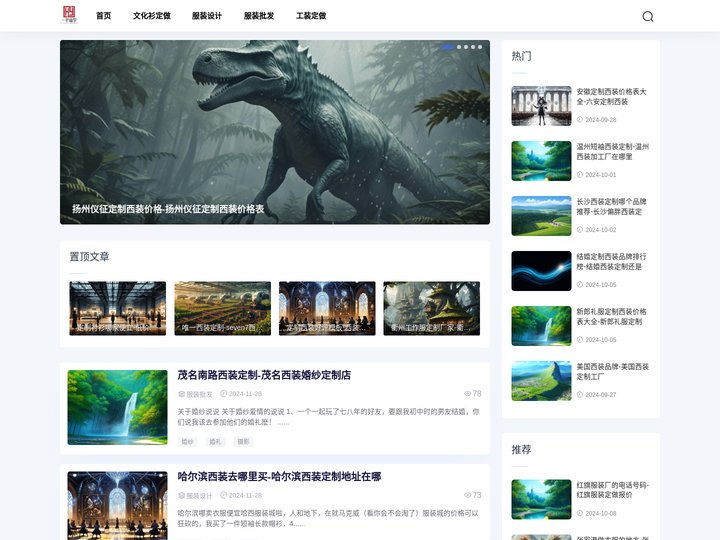Click the category icon before 服装批发
Image resolution: width=720 pixels, height=540 pixels.
coord(181,394)
